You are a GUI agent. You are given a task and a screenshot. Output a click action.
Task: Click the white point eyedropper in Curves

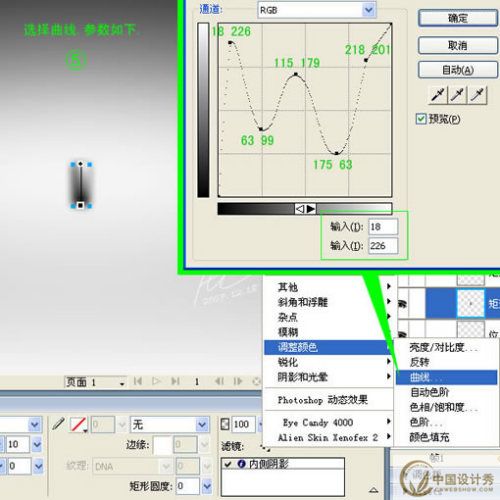(x=477, y=96)
